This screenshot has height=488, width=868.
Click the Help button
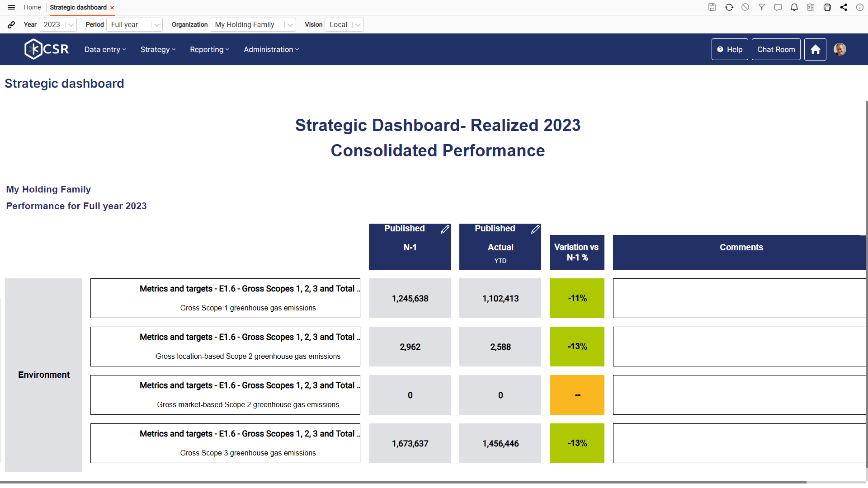(x=730, y=49)
